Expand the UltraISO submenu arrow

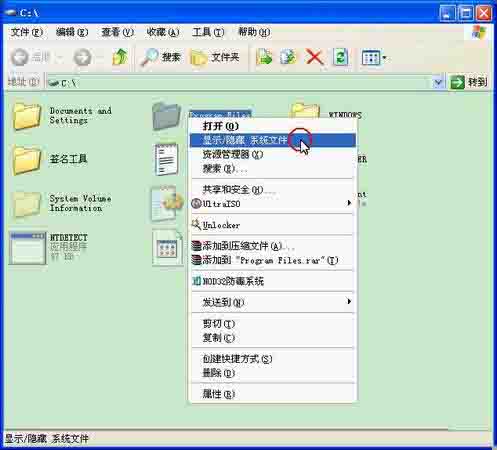(349, 203)
